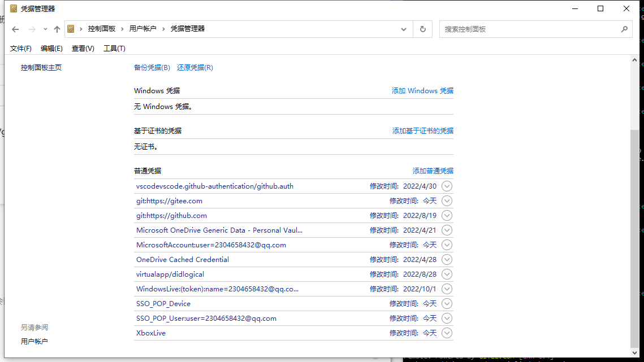This screenshot has width=644, height=362.
Task: Click the vertical scrollbar thumb
Action: pyautogui.click(x=634, y=238)
